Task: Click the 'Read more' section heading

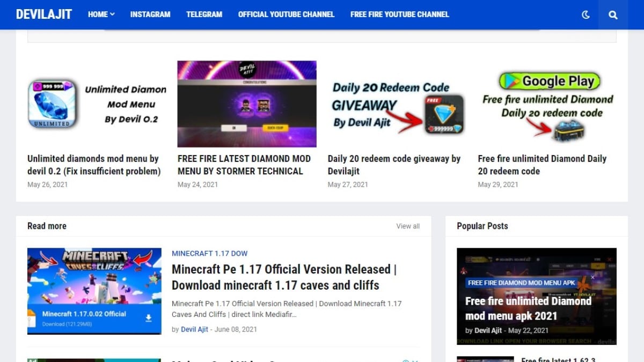Action: [x=47, y=226]
